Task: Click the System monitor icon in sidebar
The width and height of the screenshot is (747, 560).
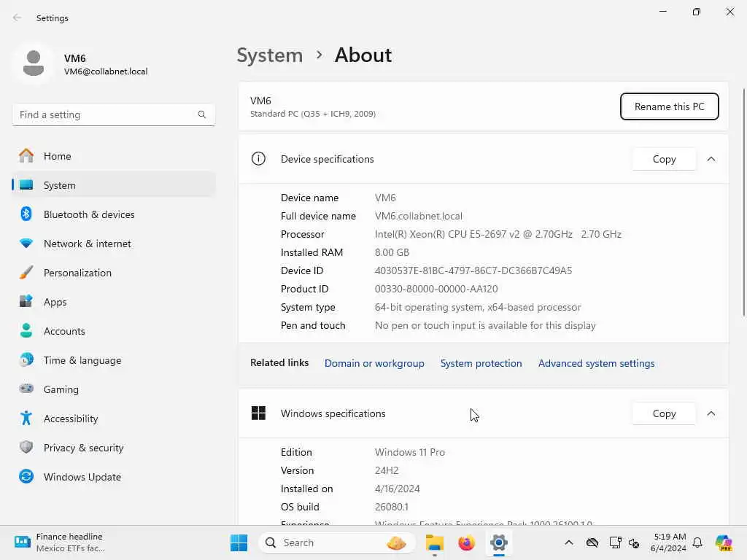Action: (x=26, y=184)
